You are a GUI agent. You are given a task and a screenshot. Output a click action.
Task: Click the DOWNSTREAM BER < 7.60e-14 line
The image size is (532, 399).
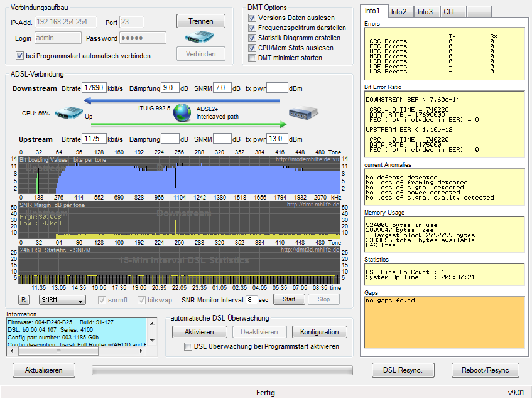[413, 100]
